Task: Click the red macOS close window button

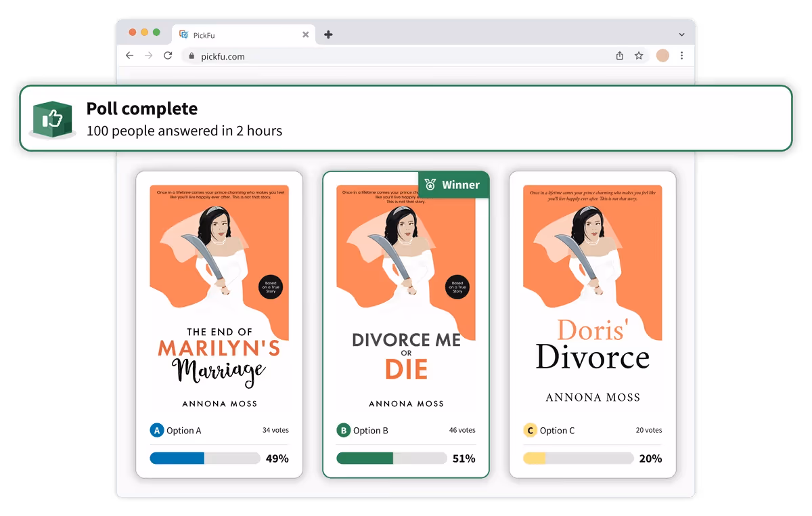Action: click(133, 33)
